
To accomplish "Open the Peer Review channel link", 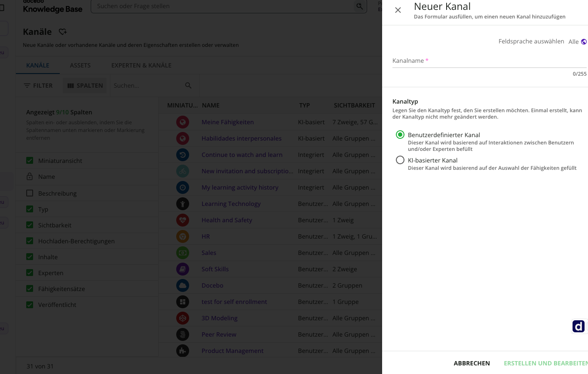I will point(219,334).
